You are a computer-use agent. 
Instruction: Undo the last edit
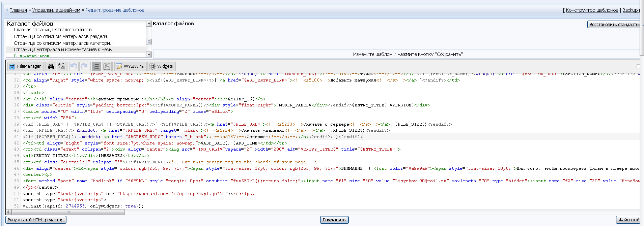point(74,66)
